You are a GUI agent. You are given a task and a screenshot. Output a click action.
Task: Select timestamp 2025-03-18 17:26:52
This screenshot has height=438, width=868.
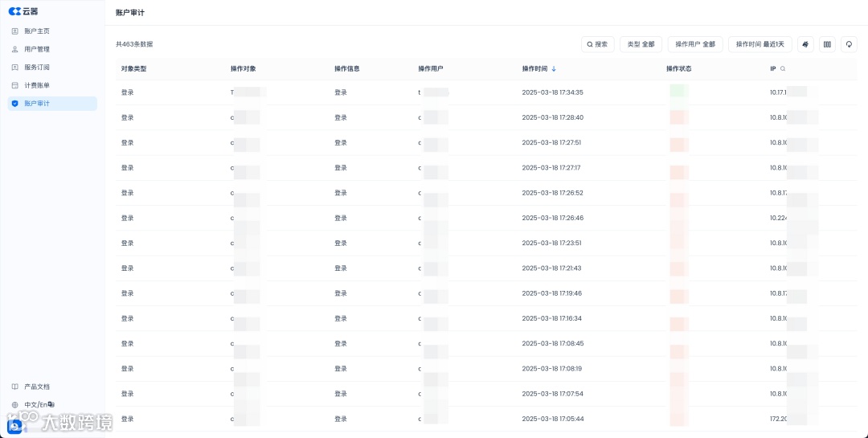click(x=552, y=193)
